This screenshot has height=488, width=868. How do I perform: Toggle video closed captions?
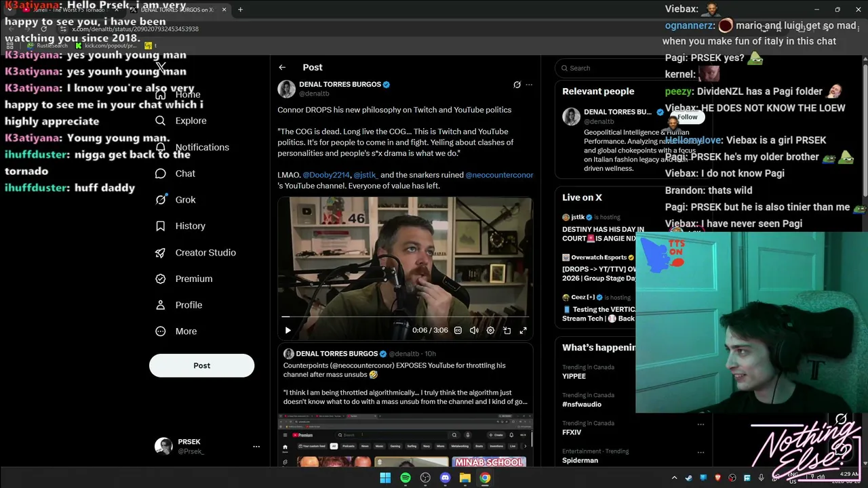458,330
